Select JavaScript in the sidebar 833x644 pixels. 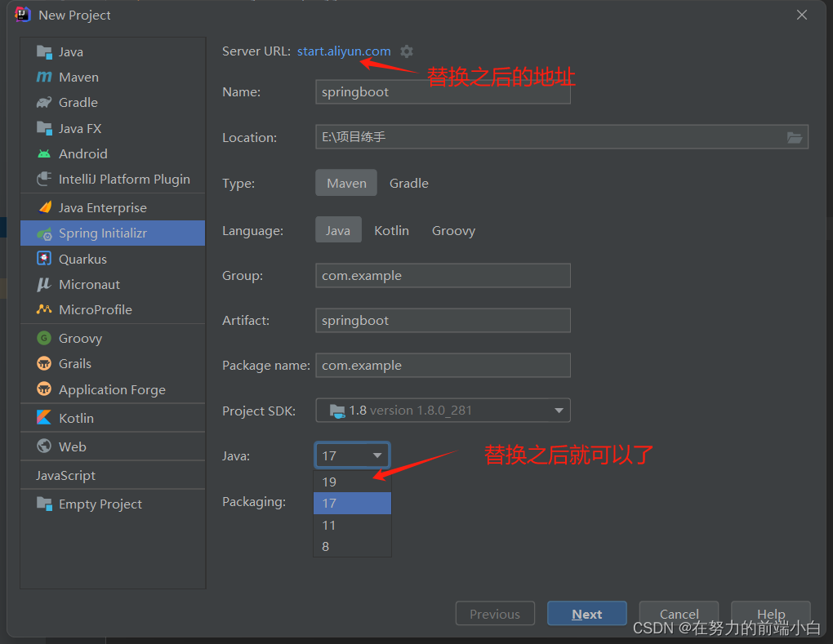(x=113, y=475)
